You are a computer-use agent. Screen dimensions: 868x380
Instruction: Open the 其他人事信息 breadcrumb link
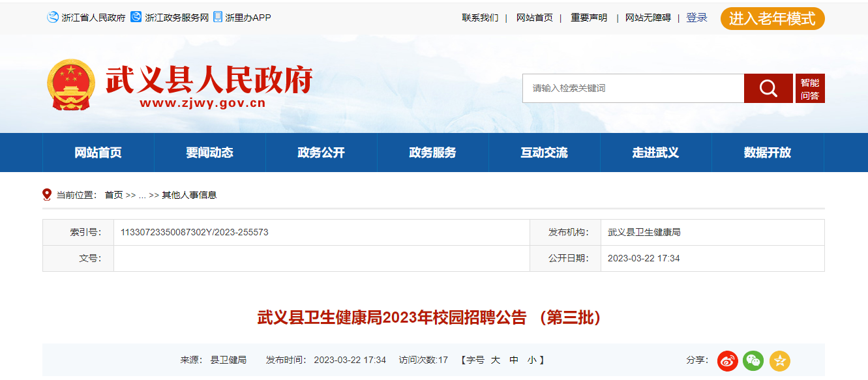coord(189,195)
